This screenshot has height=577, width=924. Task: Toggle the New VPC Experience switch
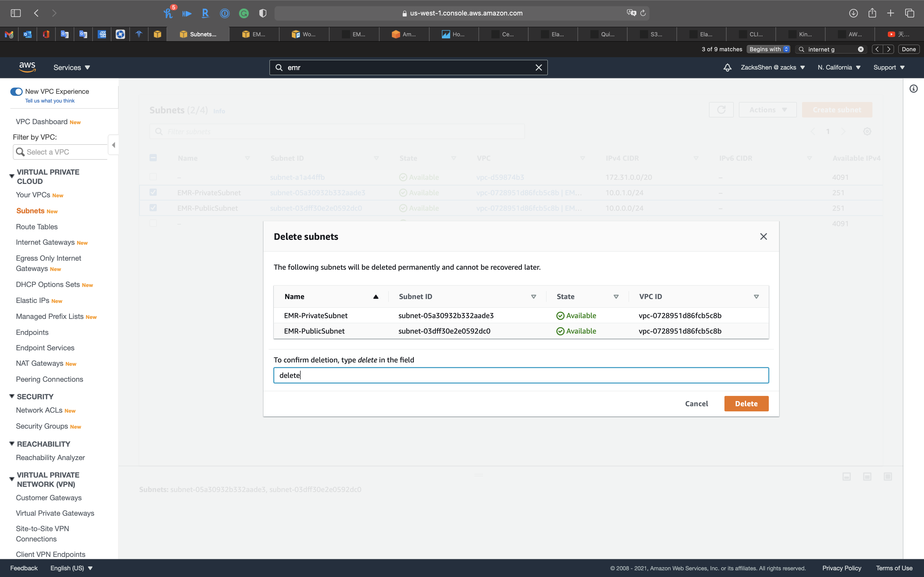pyautogui.click(x=16, y=92)
